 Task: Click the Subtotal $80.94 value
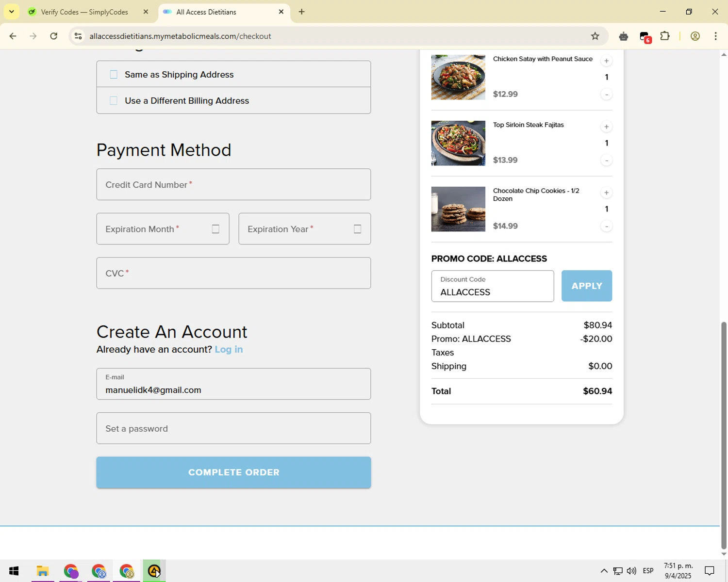[x=597, y=325]
